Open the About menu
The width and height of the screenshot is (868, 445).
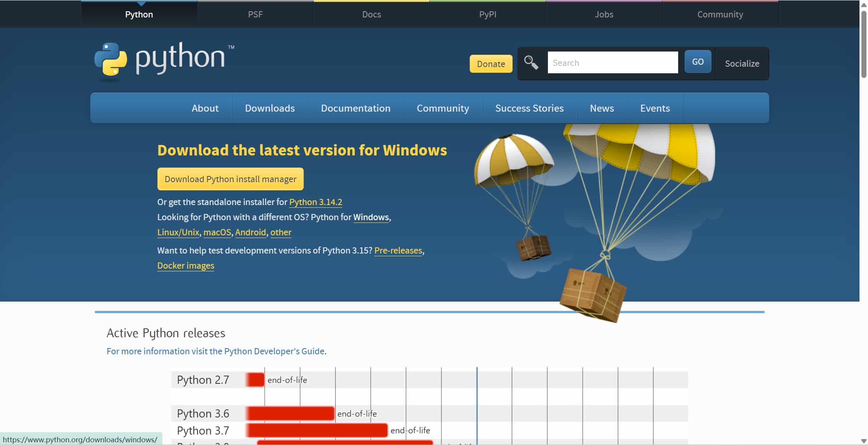[205, 108]
